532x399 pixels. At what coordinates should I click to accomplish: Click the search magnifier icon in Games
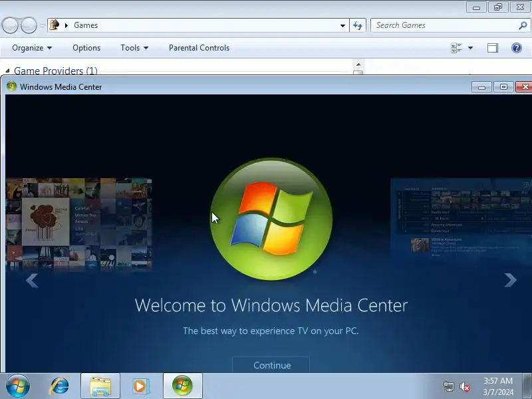pos(523,25)
